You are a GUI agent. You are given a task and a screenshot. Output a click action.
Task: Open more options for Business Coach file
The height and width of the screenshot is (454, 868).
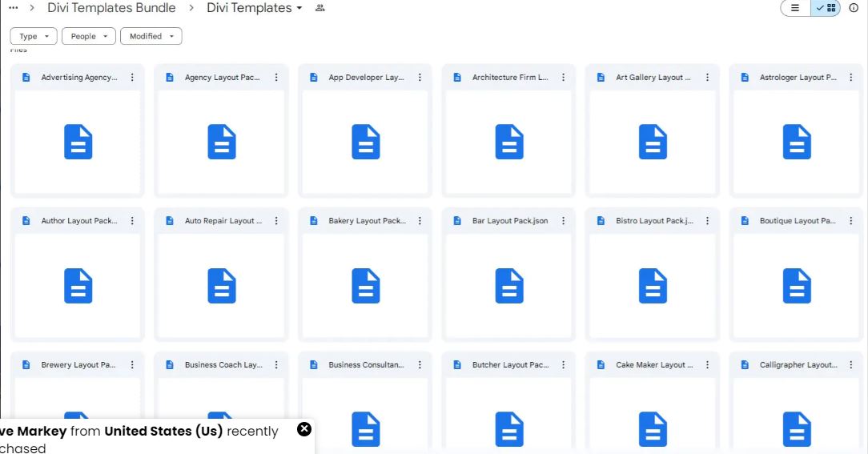click(276, 365)
